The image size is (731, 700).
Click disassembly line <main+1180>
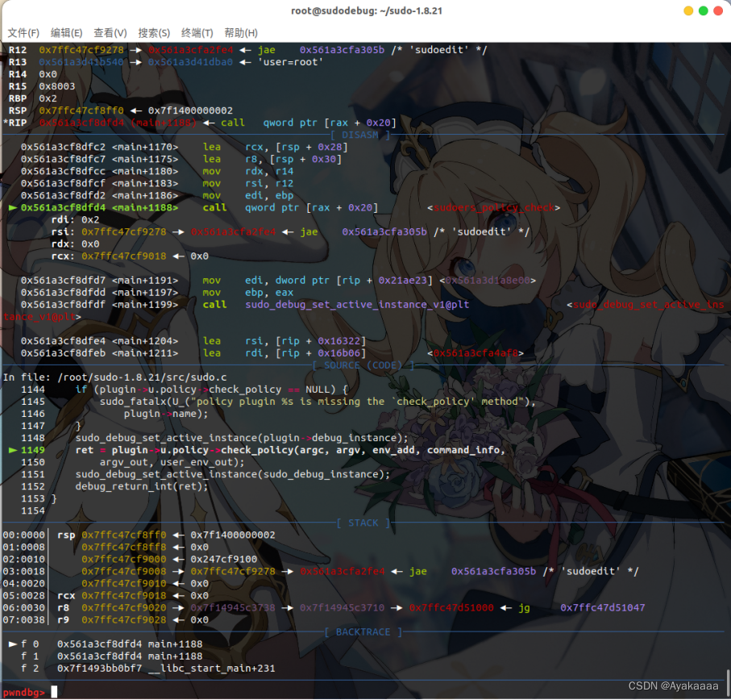pos(157,171)
